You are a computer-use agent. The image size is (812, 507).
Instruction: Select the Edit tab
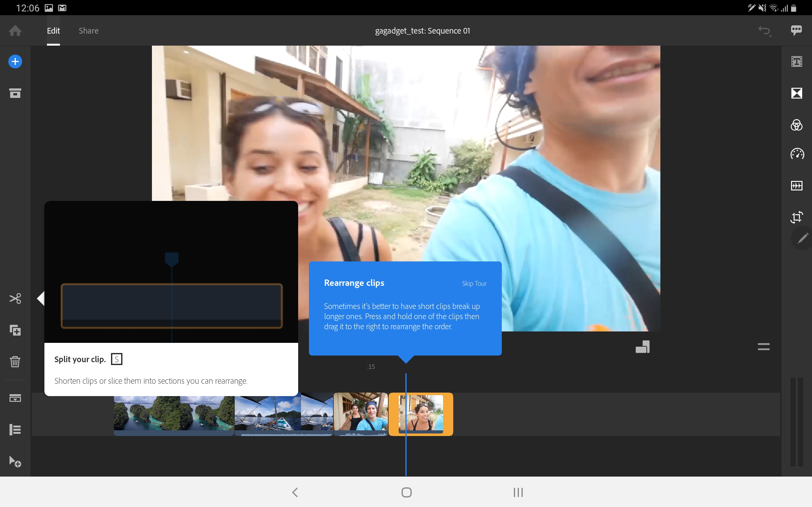click(53, 31)
